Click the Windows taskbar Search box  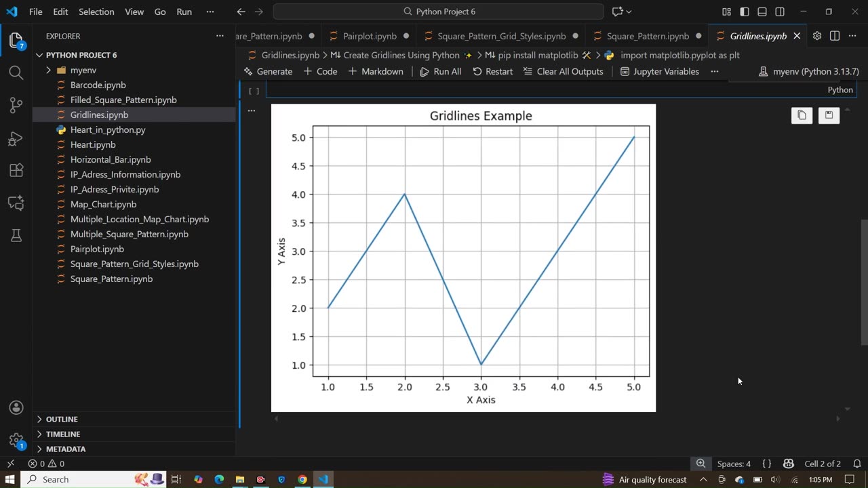[95, 479]
